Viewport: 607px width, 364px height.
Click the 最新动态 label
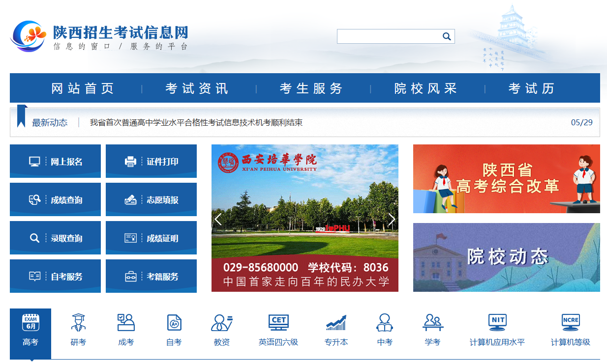[x=50, y=122]
